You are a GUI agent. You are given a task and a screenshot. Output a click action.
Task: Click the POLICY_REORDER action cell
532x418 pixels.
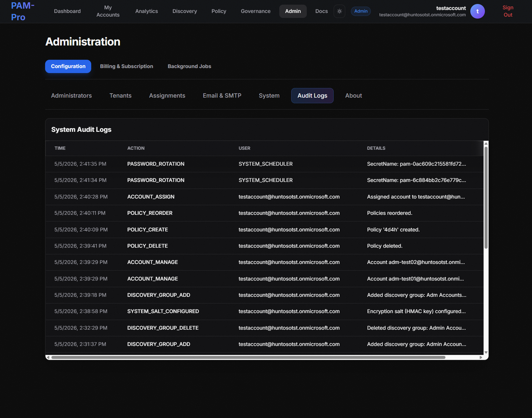[x=150, y=213]
